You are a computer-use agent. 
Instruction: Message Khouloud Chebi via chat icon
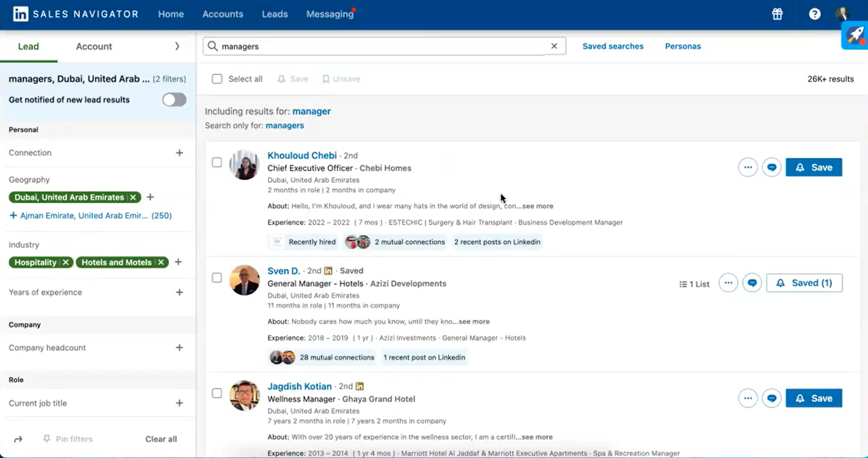pos(772,168)
